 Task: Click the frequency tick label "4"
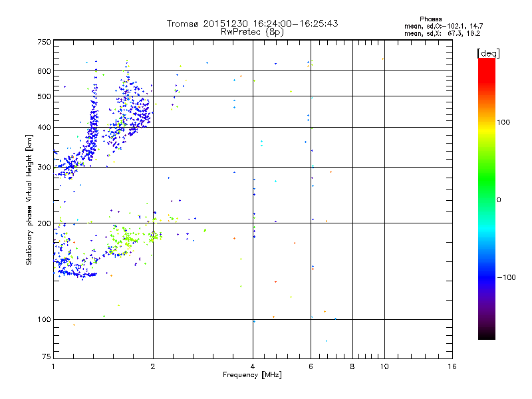253,366
